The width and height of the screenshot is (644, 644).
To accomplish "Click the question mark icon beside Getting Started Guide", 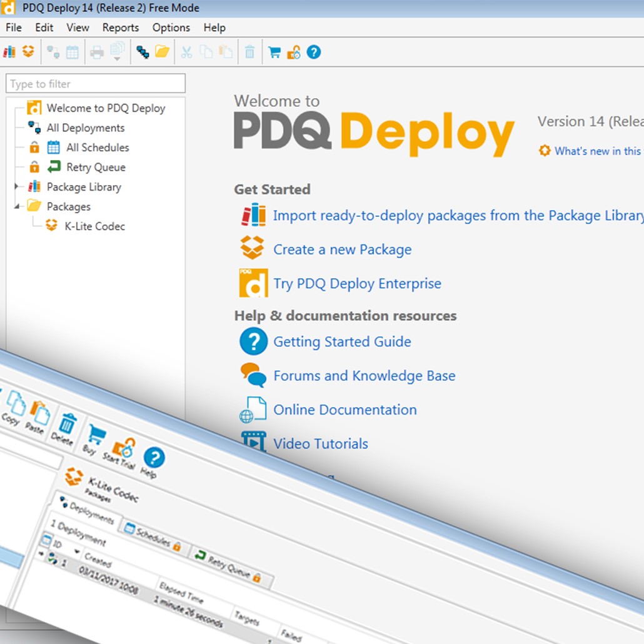I will [x=253, y=341].
